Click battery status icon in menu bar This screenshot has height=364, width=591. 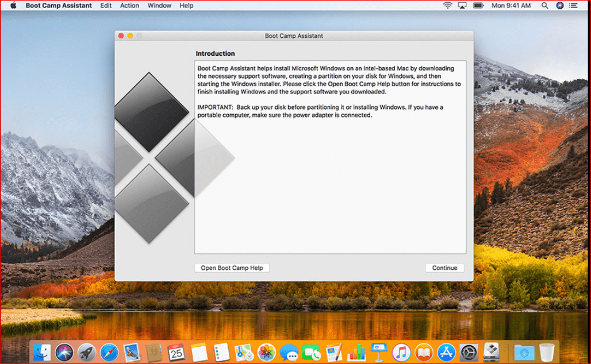click(478, 5)
